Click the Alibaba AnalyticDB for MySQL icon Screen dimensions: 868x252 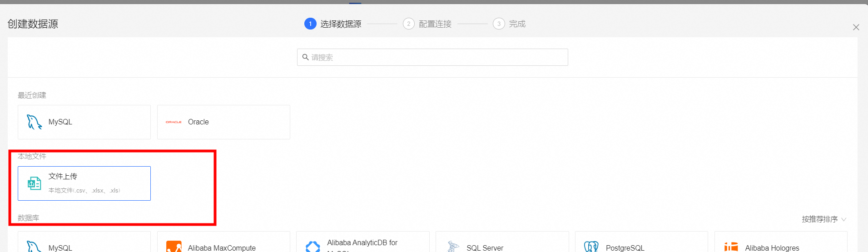point(313,247)
